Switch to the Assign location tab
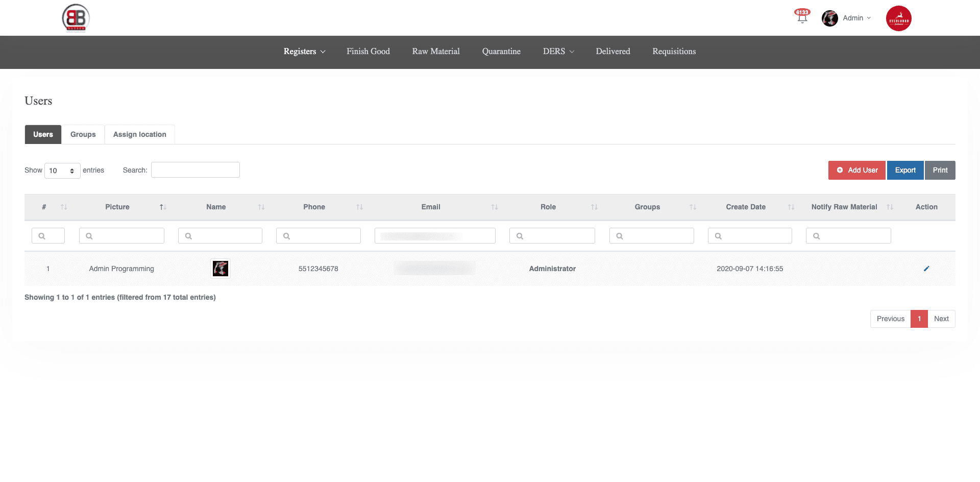The image size is (980, 482). pos(139,134)
